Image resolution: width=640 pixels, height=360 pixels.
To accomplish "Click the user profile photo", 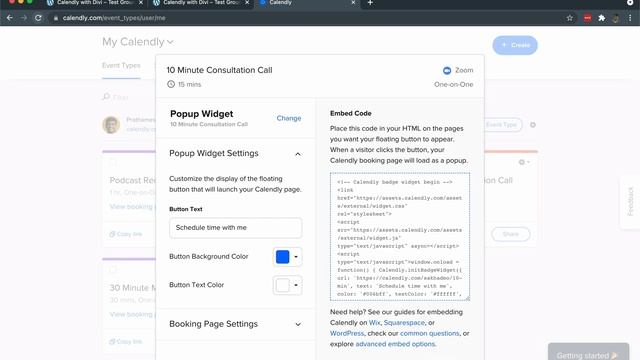I will 111,124.
